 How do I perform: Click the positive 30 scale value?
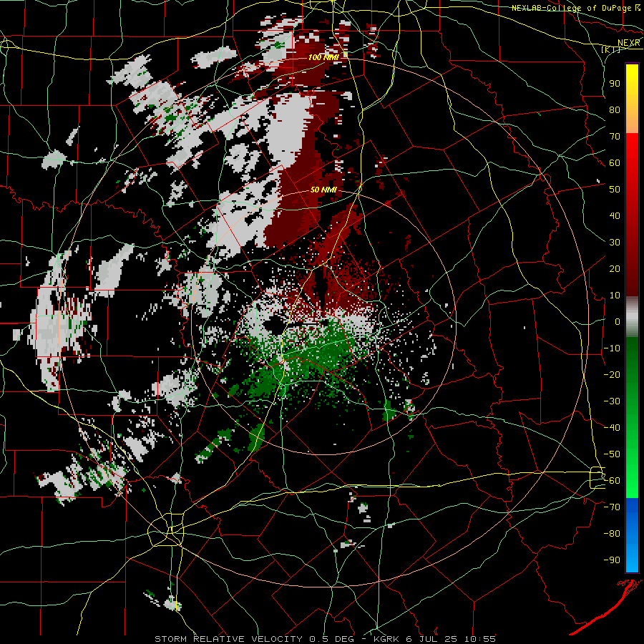tap(615, 243)
